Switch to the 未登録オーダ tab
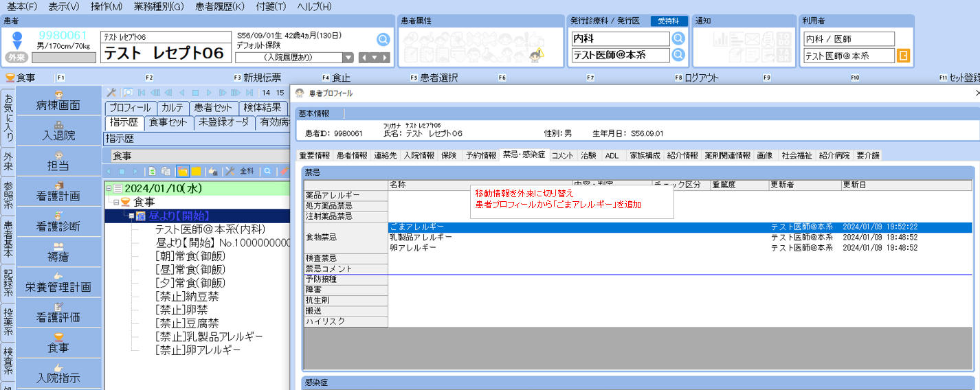The height and width of the screenshot is (390, 980). click(224, 123)
